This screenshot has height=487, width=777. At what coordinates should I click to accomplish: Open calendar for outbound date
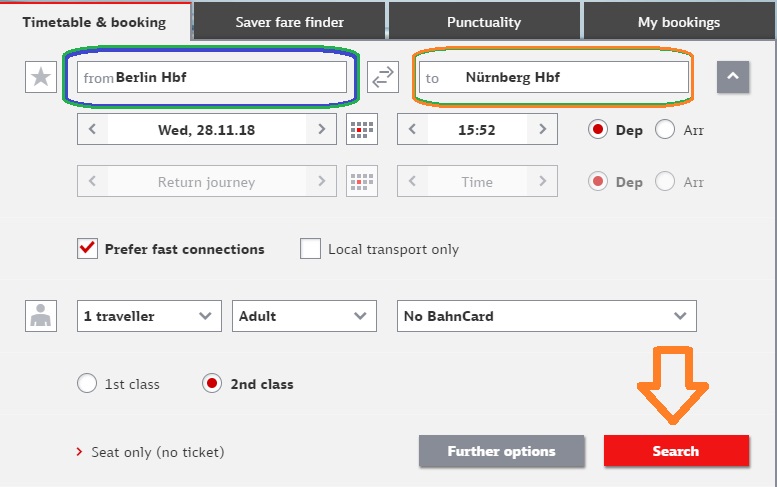(x=362, y=129)
